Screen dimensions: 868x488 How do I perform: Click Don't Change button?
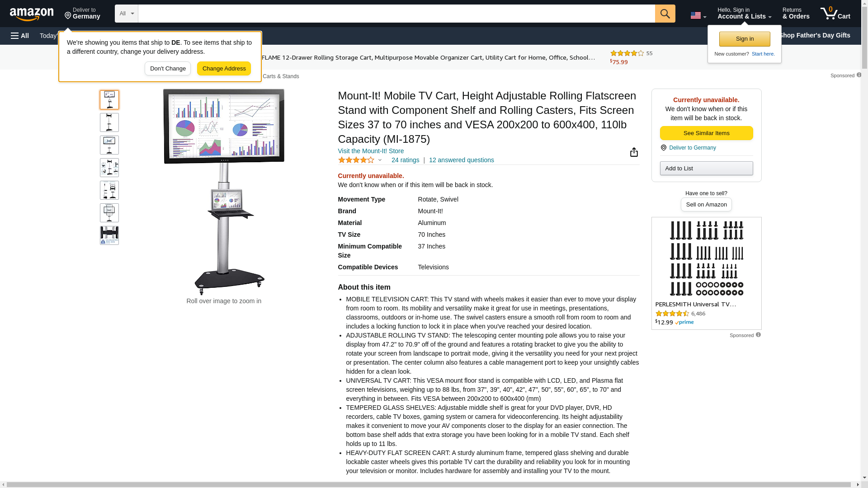click(x=168, y=69)
